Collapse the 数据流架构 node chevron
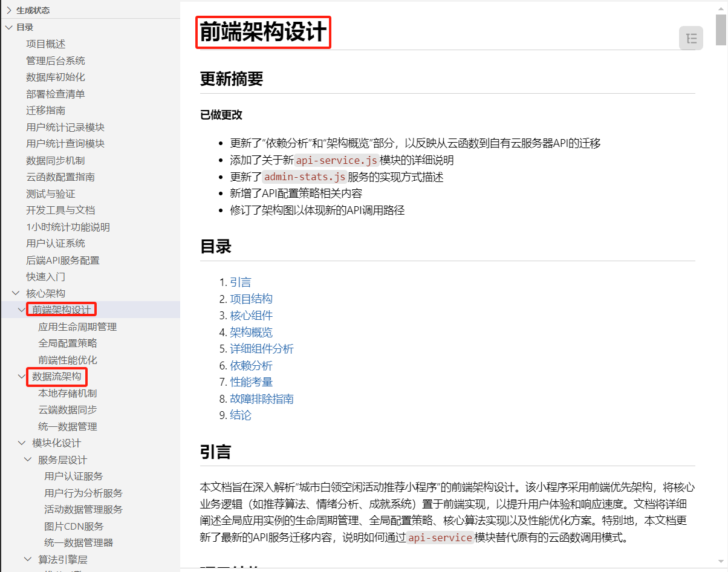This screenshot has height=572, width=728. (x=22, y=377)
